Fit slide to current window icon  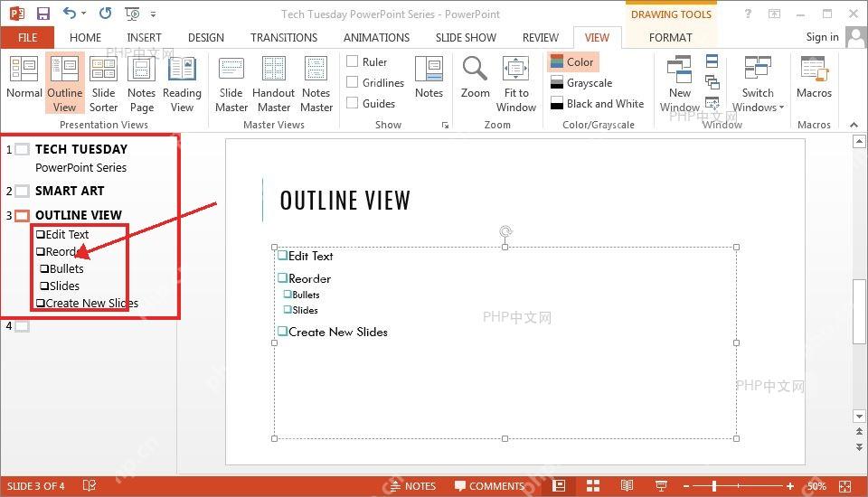click(x=844, y=486)
